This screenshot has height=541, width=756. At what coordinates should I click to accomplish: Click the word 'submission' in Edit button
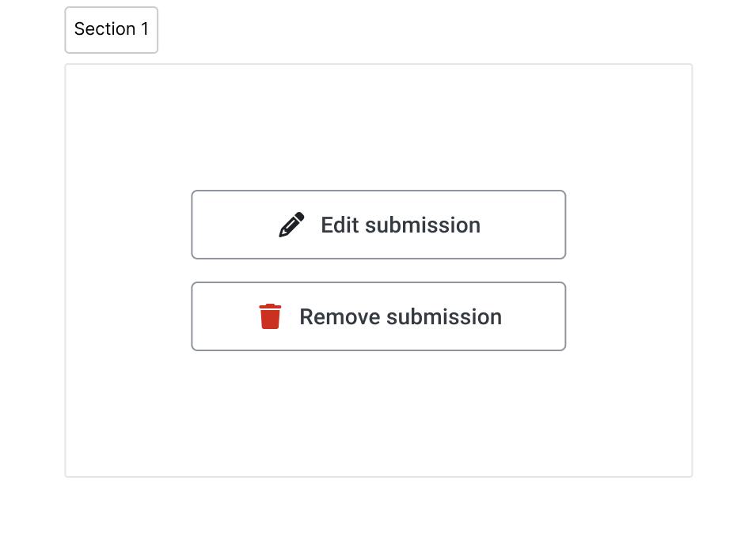[423, 225]
